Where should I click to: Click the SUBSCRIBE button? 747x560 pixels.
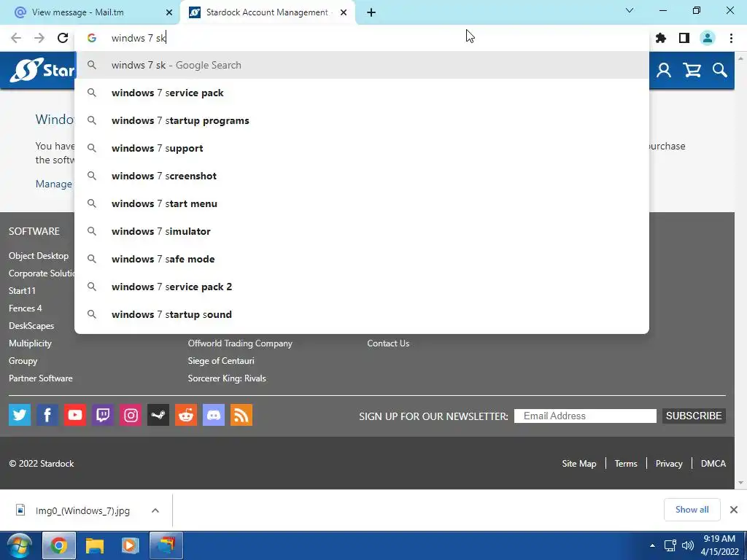click(x=694, y=416)
